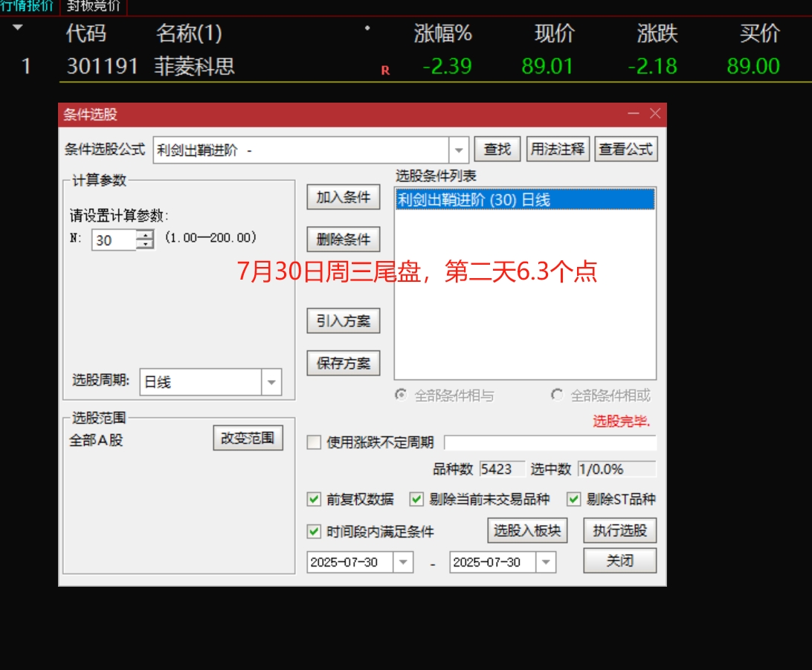
Task: Expand the 条件选股公式 dropdown arrow
Action: click(459, 150)
